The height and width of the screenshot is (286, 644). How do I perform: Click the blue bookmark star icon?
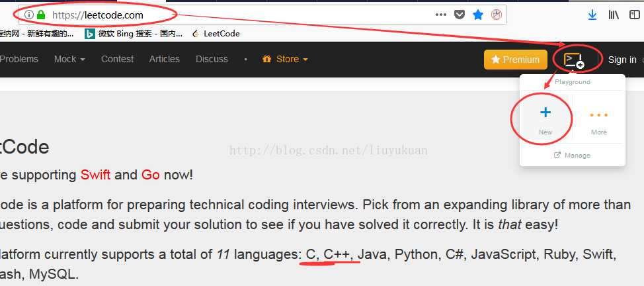coord(478,15)
